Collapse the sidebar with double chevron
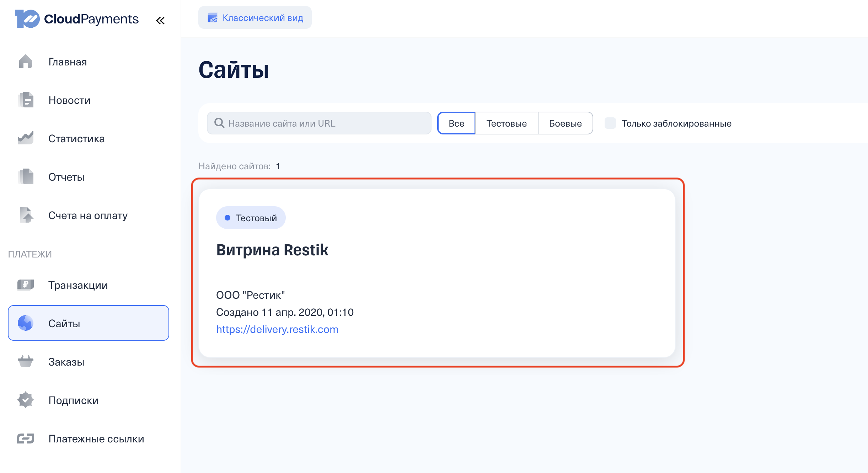 (x=160, y=21)
